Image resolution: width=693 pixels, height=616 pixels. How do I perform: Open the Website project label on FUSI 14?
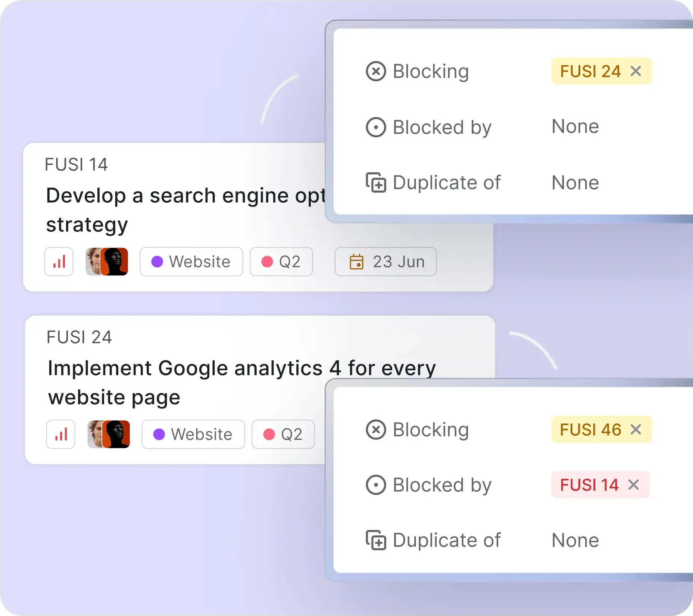(191, 262)
